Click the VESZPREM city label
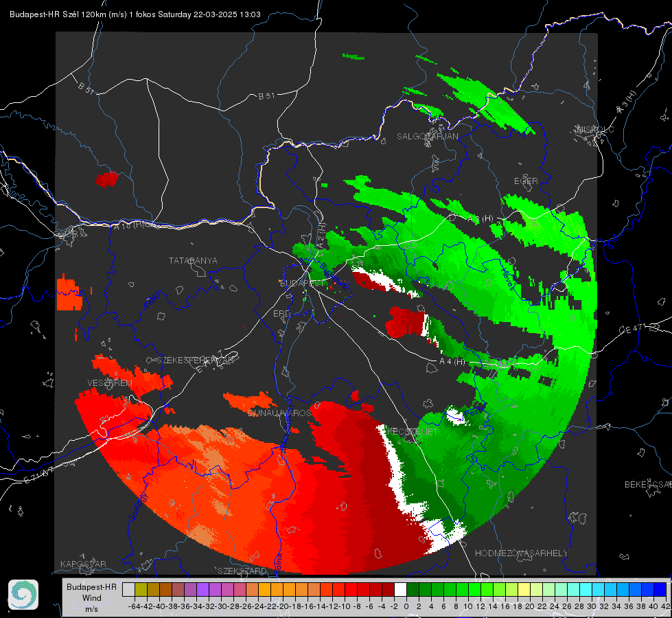This screenshot has width=672, height=618. (110, 383)
